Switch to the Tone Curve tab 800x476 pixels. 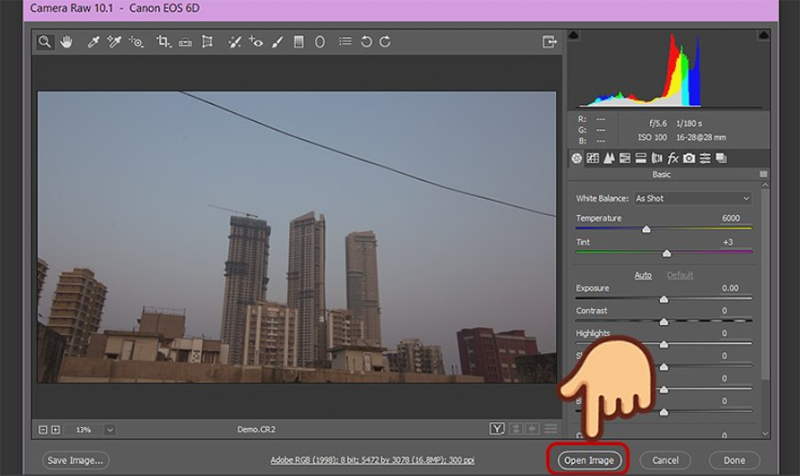[x=592, y=158]
